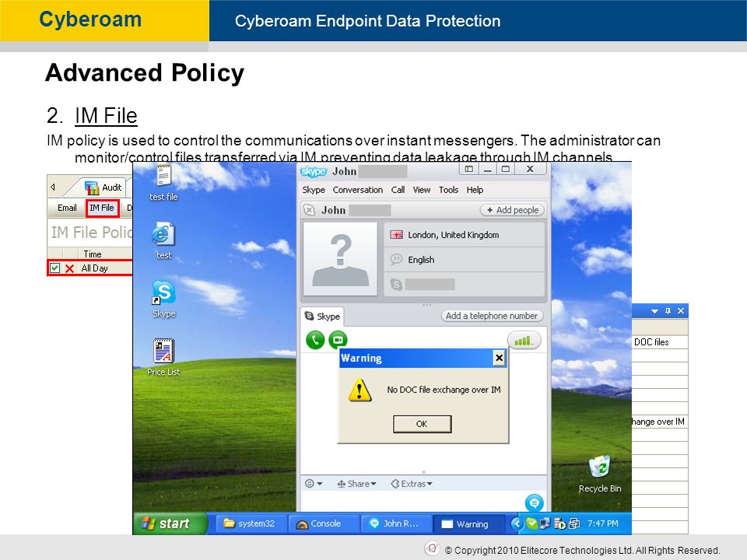
Task: Click the Skype logo in title bar
Action: 314,171
